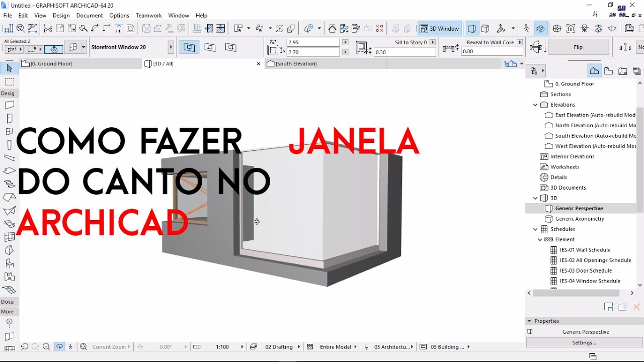The width and height of the screenshot is (644, 362).
Task: Open Storefront Window 20 library flyout arrow
Action: [x=171, y=47]
